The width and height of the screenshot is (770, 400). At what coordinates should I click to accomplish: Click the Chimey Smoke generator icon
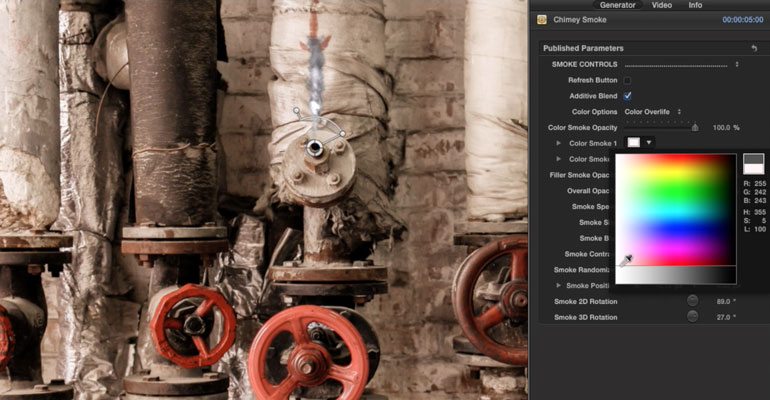(x=542, y=20)
